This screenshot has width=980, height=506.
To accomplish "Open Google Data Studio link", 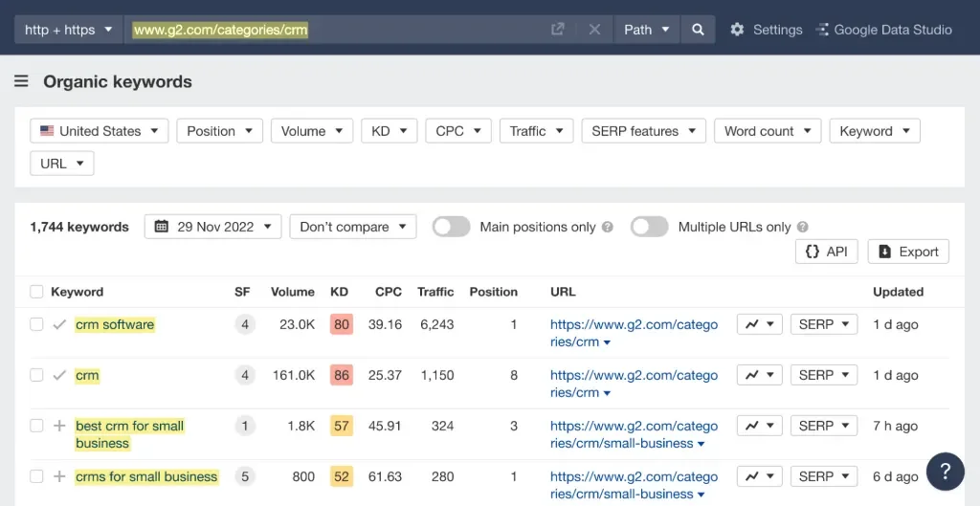I will tap(883, 30).
